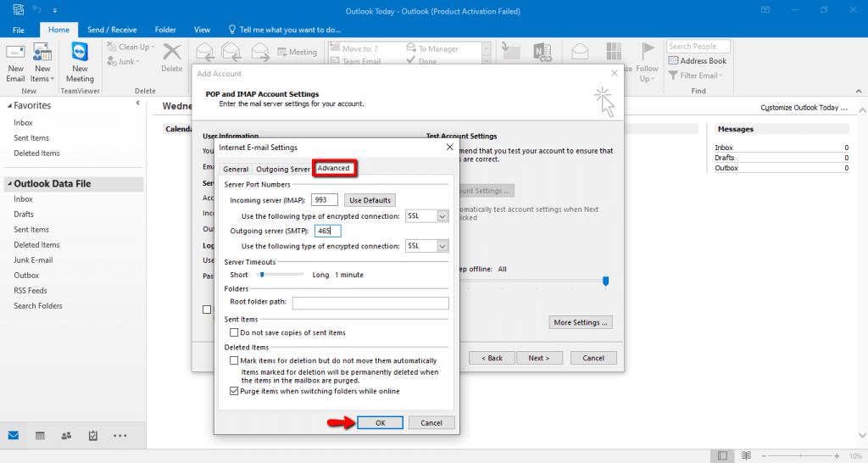Click Customize Outlook Today link
Screen dimensions: 868x463
pyautogui.click(x=804, y=108)
